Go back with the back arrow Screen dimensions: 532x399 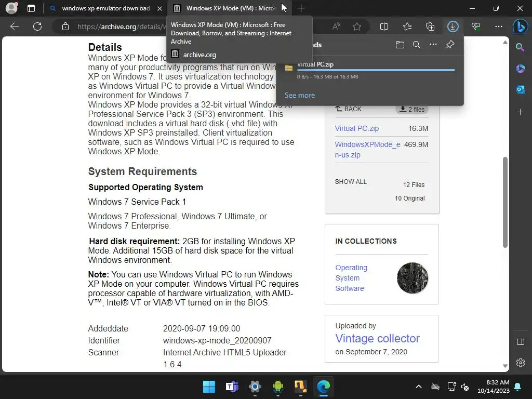point(15,26)
